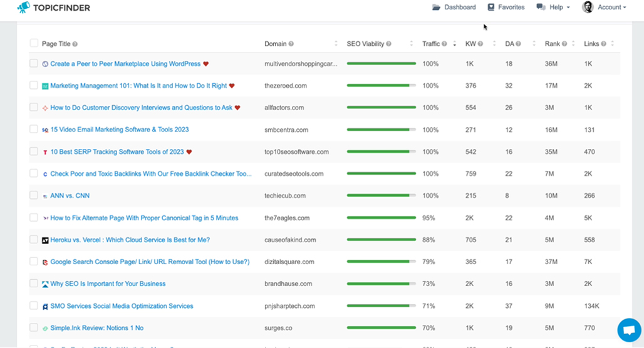
Task: Click the Account avatar picture
Action: point(588,7)
